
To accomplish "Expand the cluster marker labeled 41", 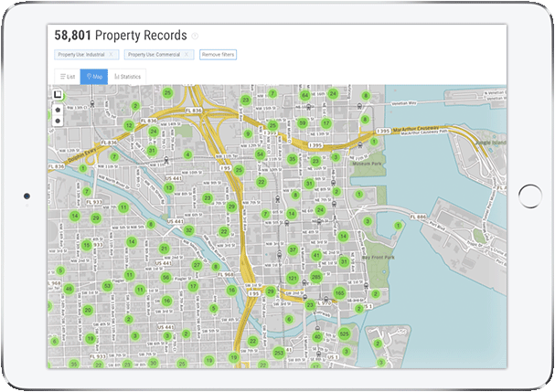I will point(316,255).
